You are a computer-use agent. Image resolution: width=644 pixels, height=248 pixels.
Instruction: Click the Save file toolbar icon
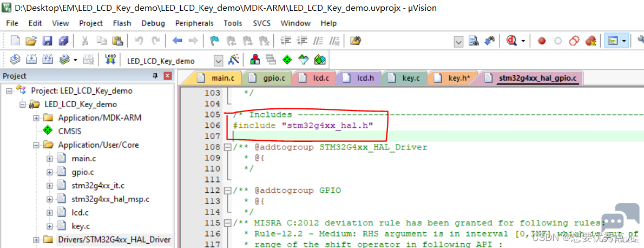pyautogui.click(x=47, y=41)
